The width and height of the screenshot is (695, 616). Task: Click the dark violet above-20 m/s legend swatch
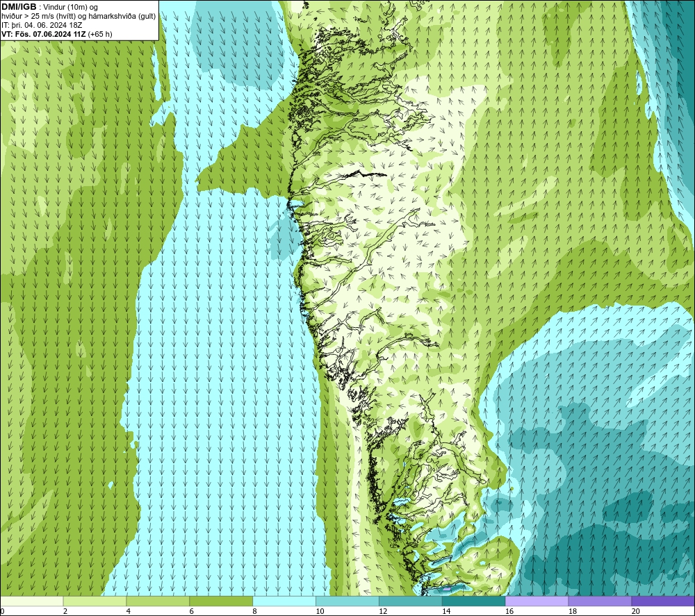(x=662, y=601)
